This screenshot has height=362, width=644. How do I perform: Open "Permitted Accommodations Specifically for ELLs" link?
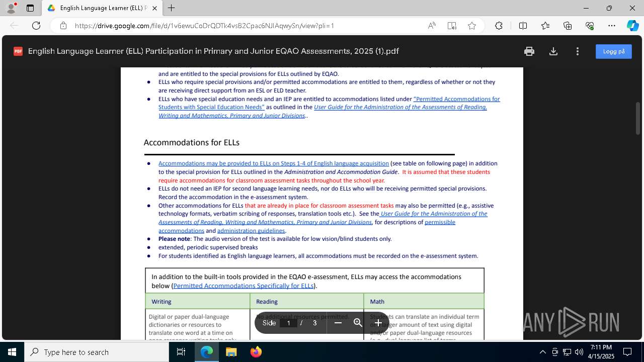click(244, 286)
